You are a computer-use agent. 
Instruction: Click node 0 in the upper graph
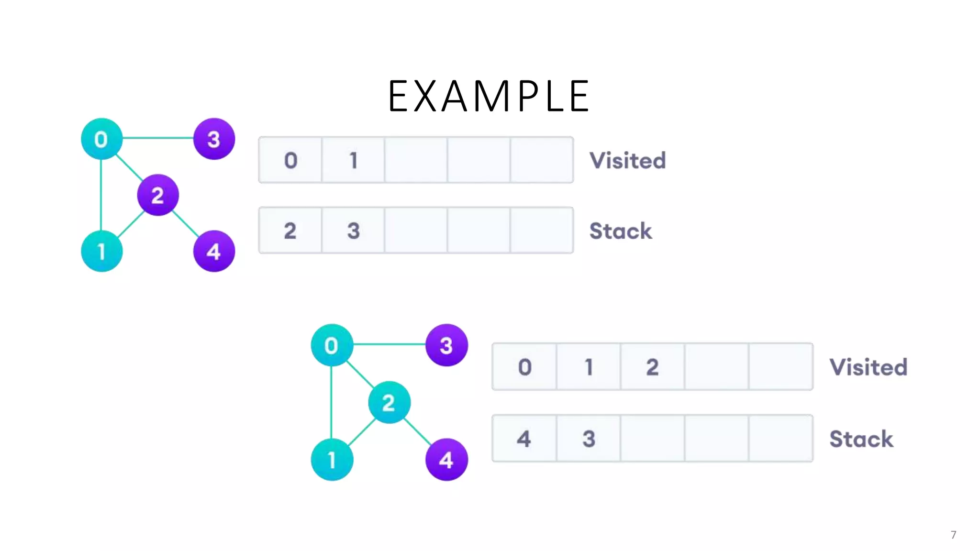pyautogui.click(x=101, y=139)
